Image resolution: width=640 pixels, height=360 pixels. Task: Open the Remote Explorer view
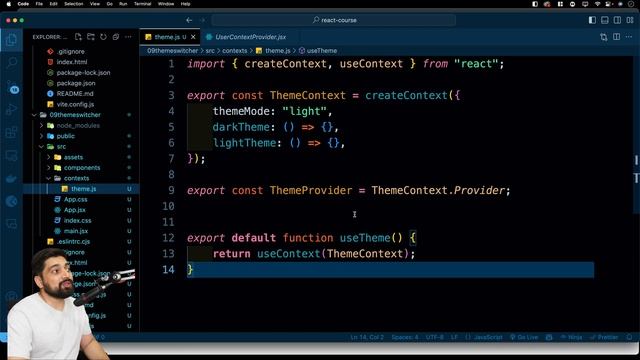[12, 156]
